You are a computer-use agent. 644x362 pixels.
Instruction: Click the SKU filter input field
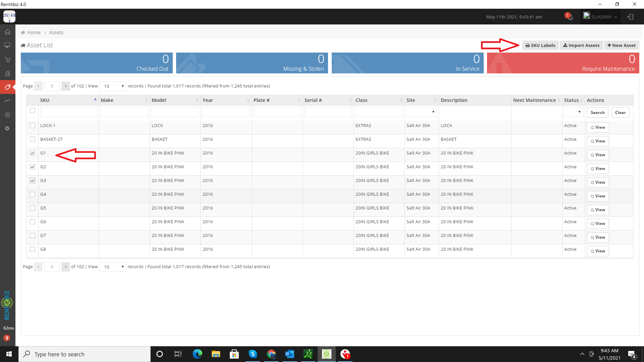coord(68,112)
